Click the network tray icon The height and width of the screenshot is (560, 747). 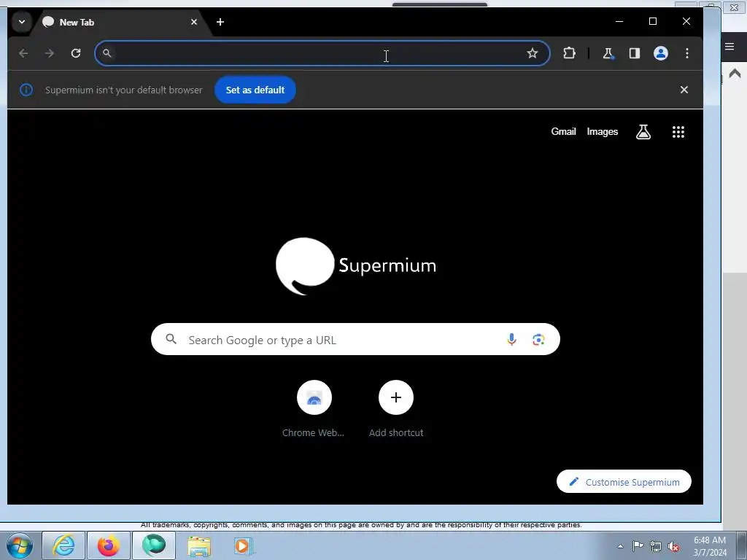pyautogui.click(x=656, y=546)
